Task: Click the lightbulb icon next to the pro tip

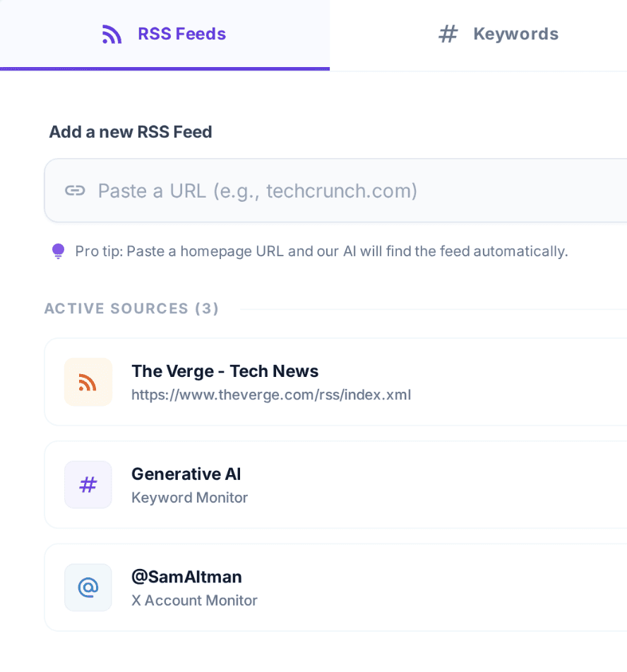Action: (x=58, y=251)
